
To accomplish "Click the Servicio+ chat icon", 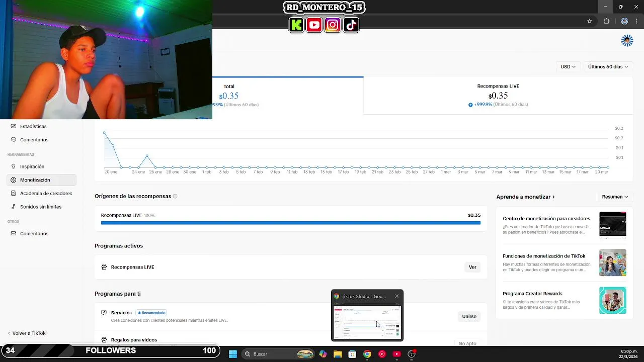I will coord(104,312).
